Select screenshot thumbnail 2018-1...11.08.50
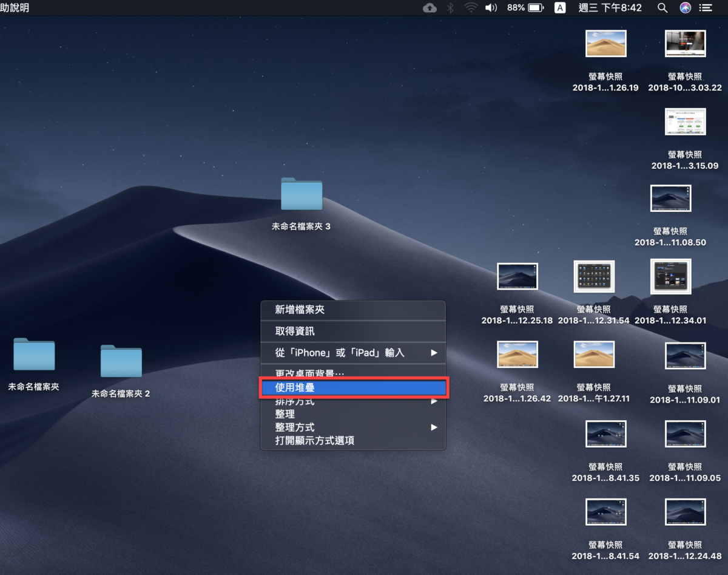 pyautogui.click(x=670, y=198)
